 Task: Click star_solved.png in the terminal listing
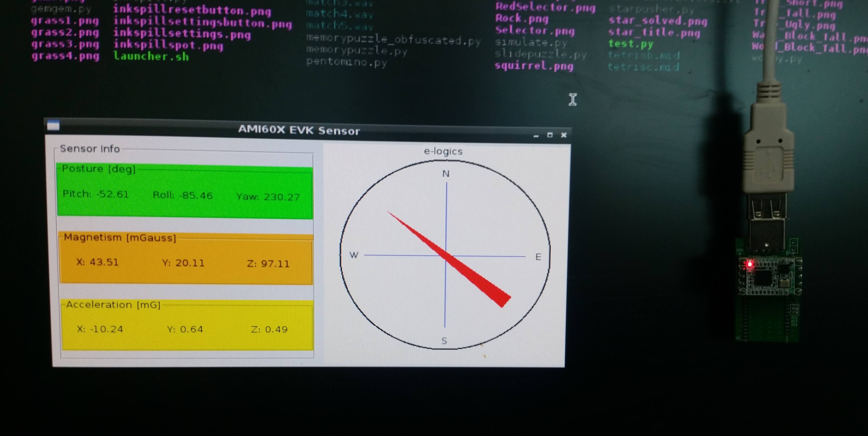(x=658, y=21)
